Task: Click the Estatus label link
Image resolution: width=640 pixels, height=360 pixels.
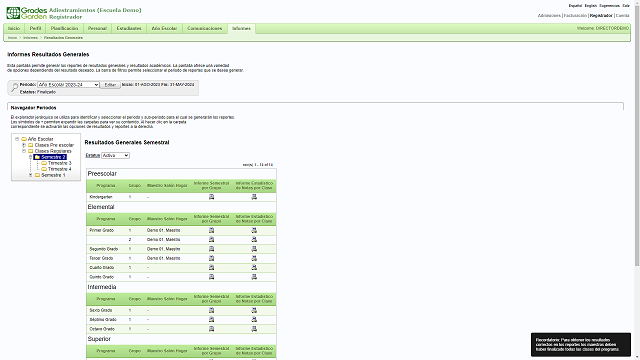Action: click(x=93, y=156)
